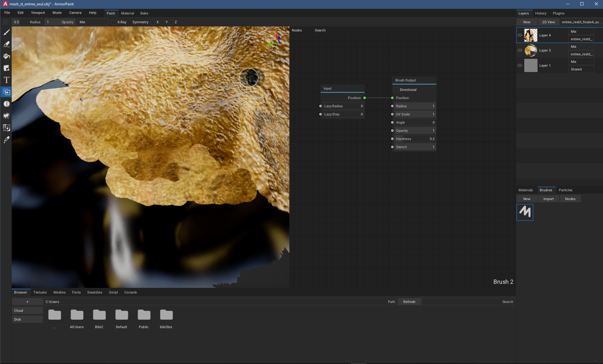Enable the X-Ray checkbox
This screenshot has height=364, width=603.
pyautogui.click(x=114, y=22)
